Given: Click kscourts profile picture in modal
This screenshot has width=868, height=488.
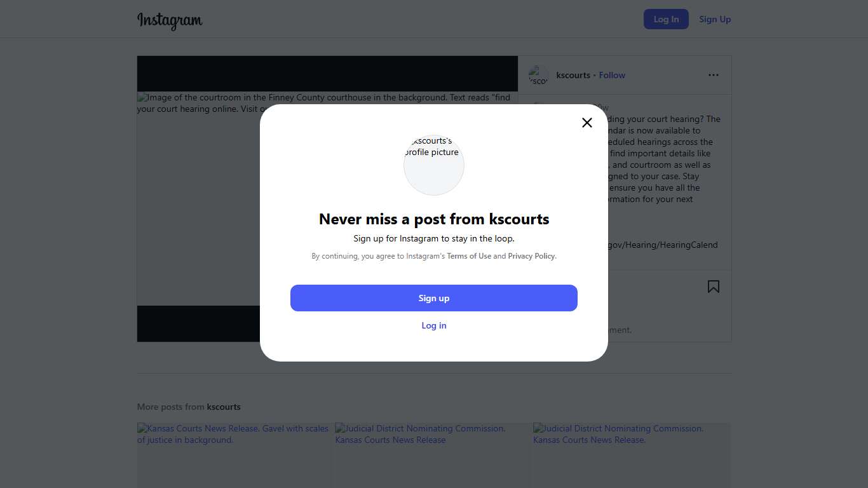Looking at the screenshot, I should 434,165.
